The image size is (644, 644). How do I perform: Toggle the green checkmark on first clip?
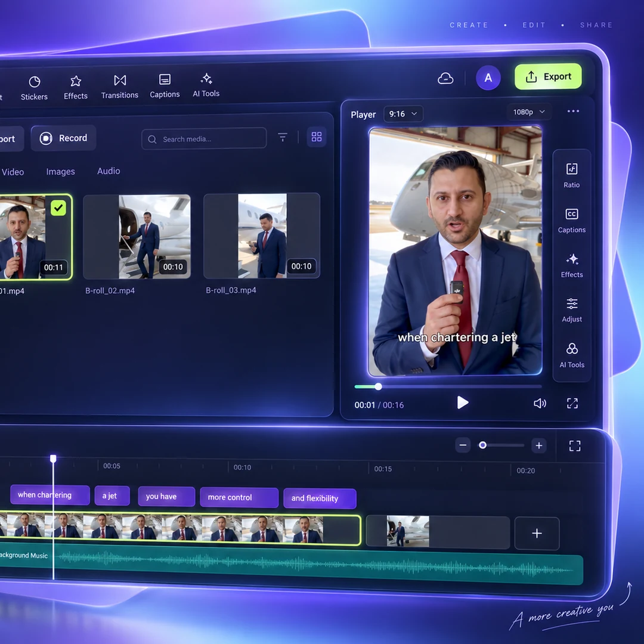[x=58, y=208]
